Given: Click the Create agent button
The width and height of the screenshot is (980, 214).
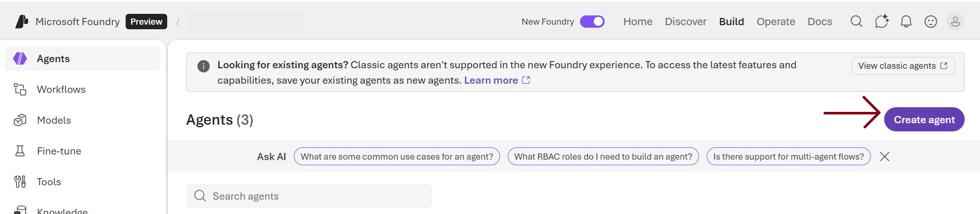Looking at the screenshot, I should 924,120.
